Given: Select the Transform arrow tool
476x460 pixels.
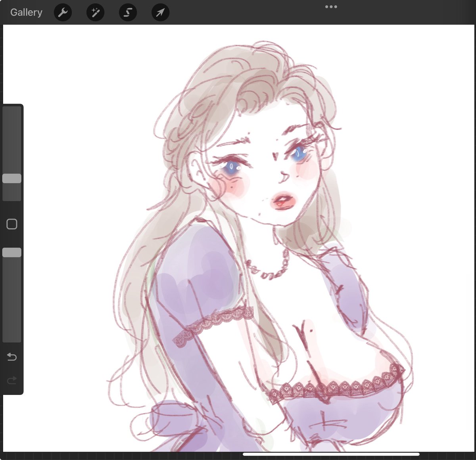Looking at the screenshot, I should [160, 12].
